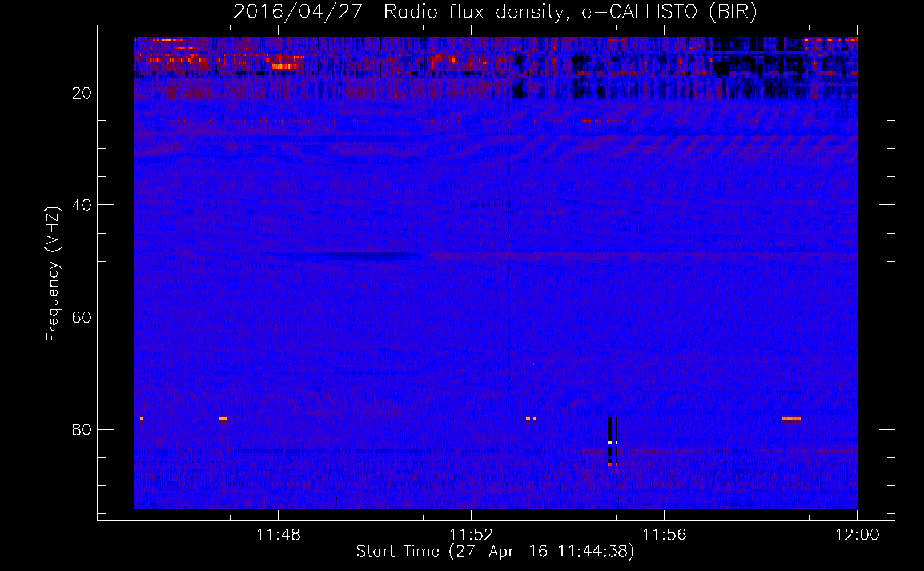Click the 60 MHz frequency tick label
924x571 pixels.
coord(82,317)
